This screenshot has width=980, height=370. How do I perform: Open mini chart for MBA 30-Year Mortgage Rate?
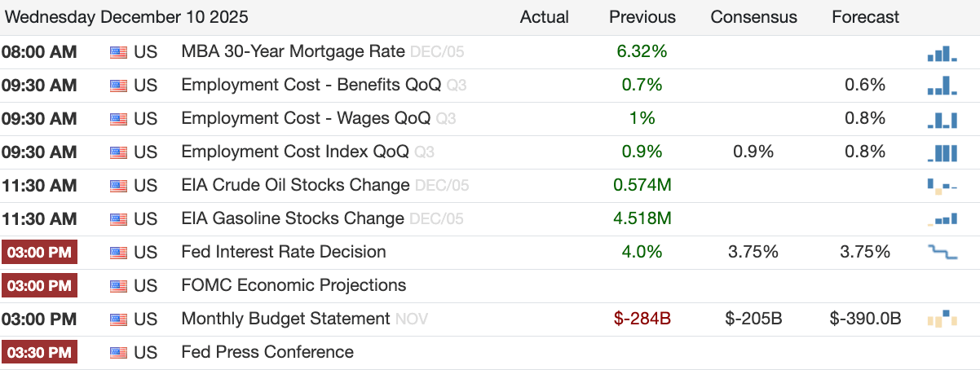coord(942,53)
